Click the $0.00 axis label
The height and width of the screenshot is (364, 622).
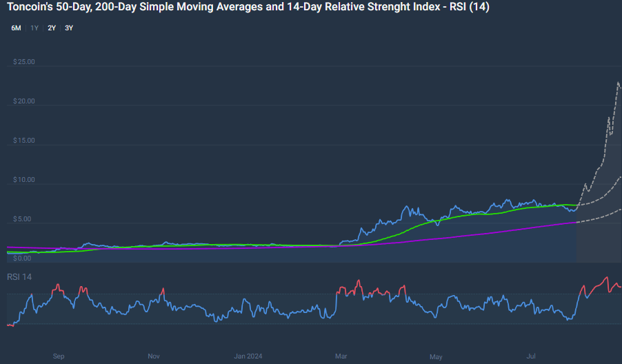(x=22, y=258)
